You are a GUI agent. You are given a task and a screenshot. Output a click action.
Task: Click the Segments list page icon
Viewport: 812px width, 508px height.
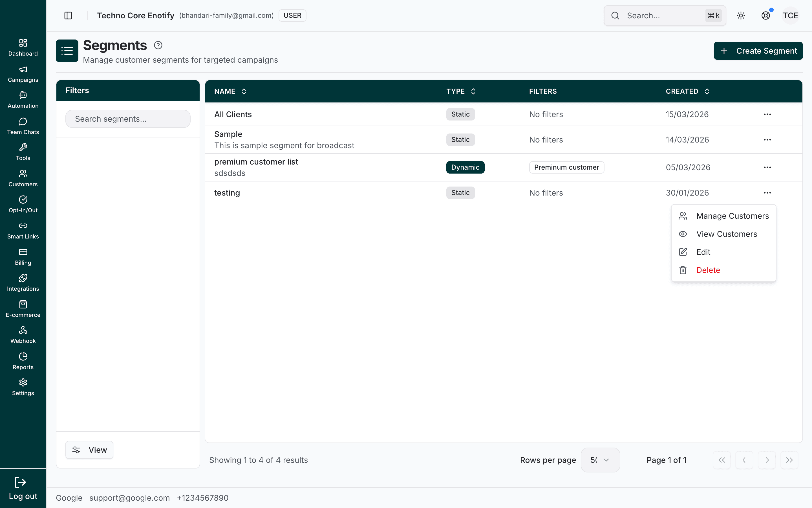point(67,51)
